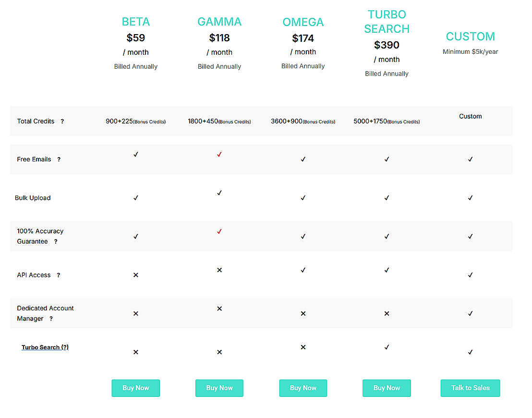This screenshot has height=418, width=532.
Task: Click the Turbo Search row cross under Beta
Action: [136, 353]
